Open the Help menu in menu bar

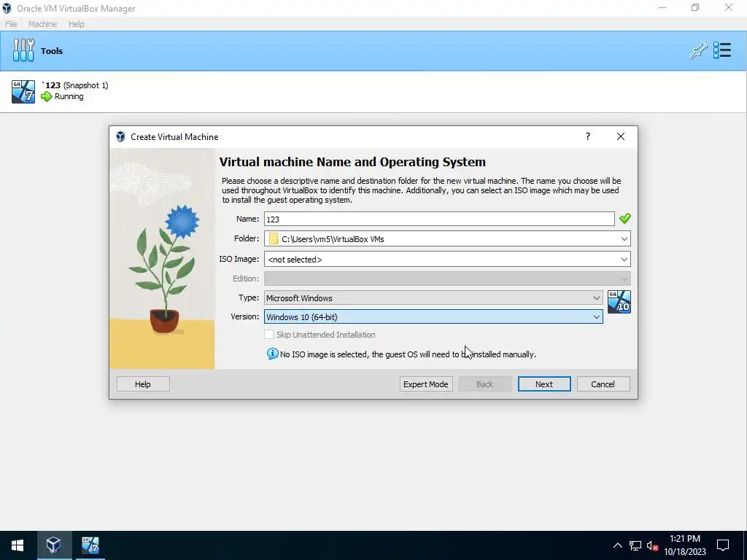coord(76,24)
